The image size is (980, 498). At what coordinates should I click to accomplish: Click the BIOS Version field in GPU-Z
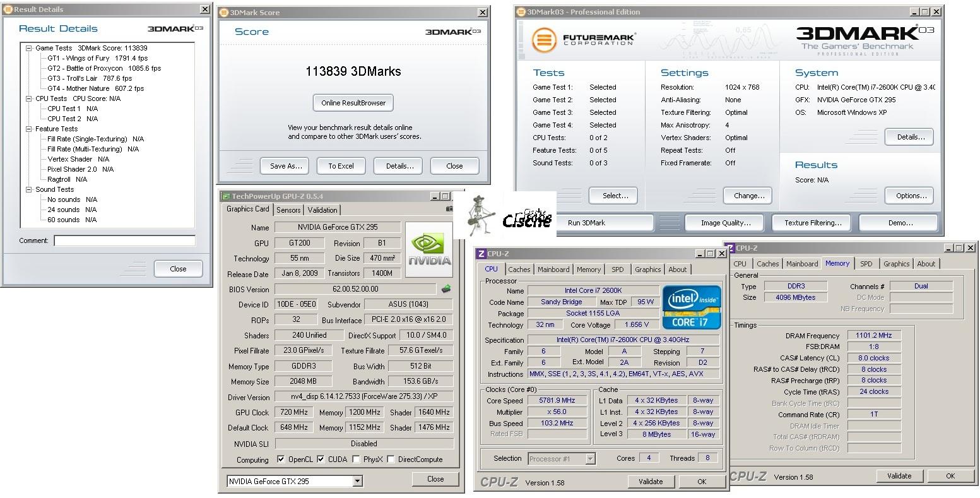point(355,289)
